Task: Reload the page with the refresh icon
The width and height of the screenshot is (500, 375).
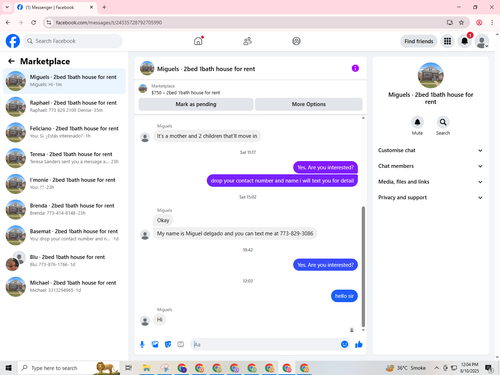Action: (33, 22)
